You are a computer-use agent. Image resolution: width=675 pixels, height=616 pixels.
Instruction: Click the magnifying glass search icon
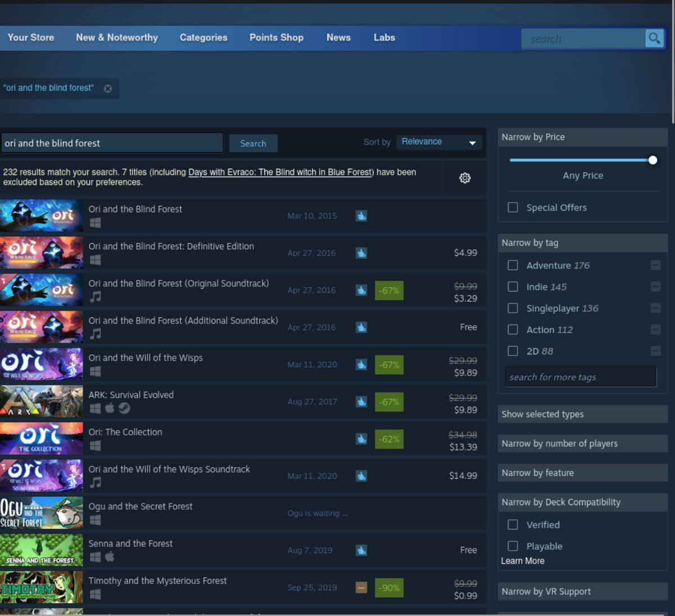point(654,38)
